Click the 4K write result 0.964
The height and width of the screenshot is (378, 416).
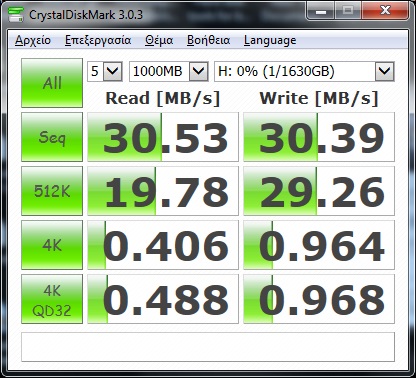[319, 245]
